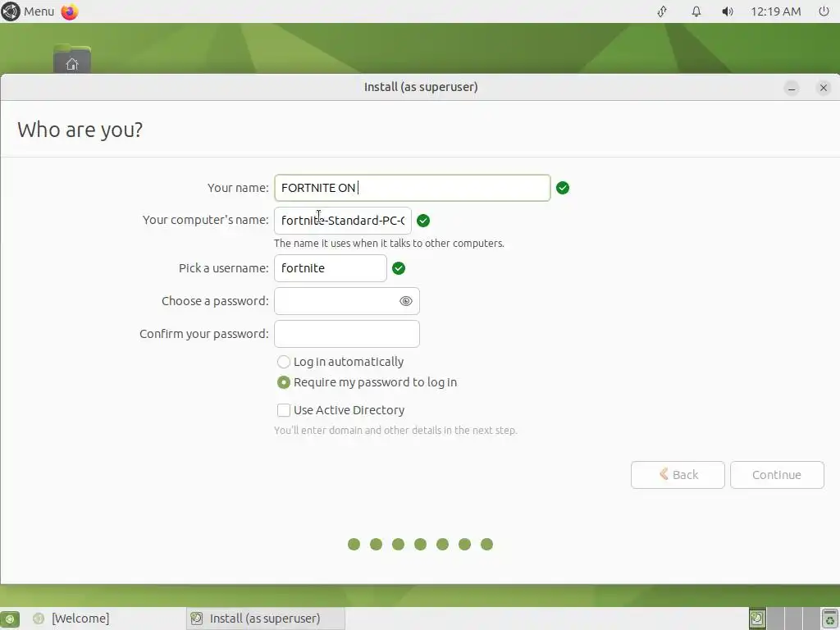Minimize the Install window

[x=792, y=87]
